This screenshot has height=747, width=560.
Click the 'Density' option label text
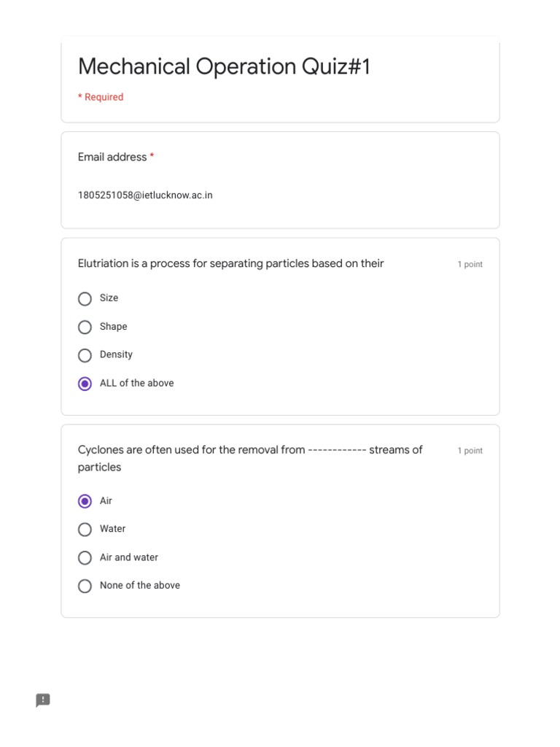tap(116, 355)
